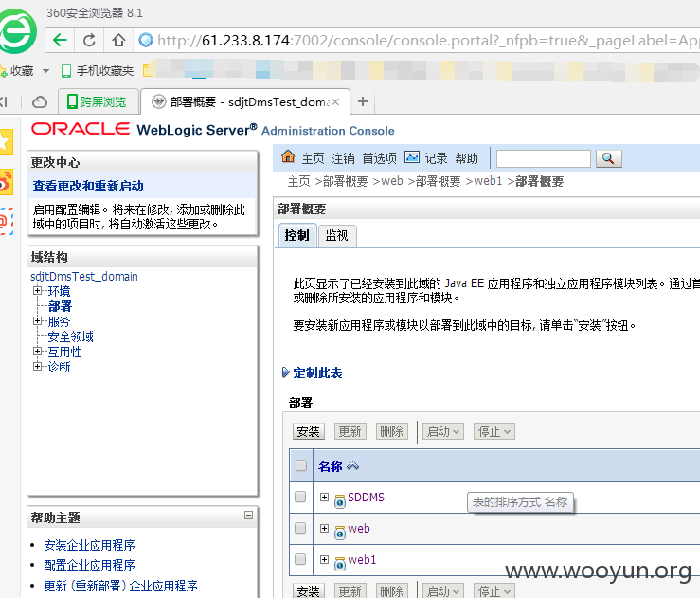
Task: Click 注销 to log out
Action: tap(343, 158)
